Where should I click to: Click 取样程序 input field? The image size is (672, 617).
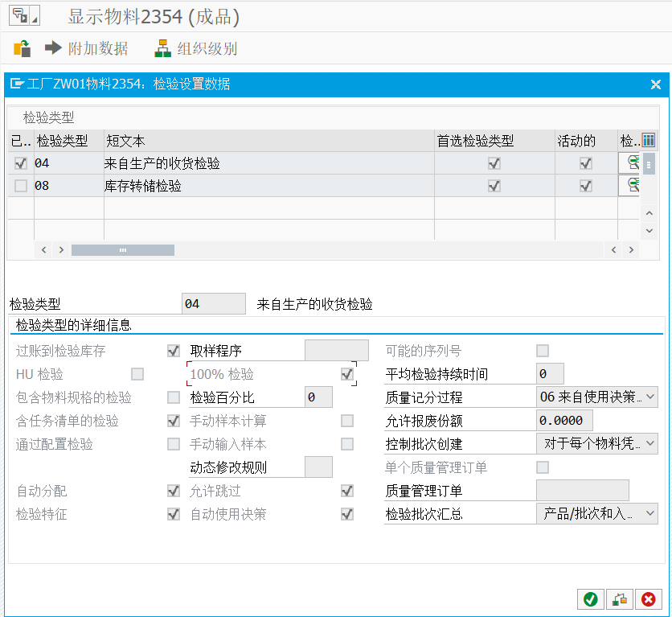tap(337, 350)
